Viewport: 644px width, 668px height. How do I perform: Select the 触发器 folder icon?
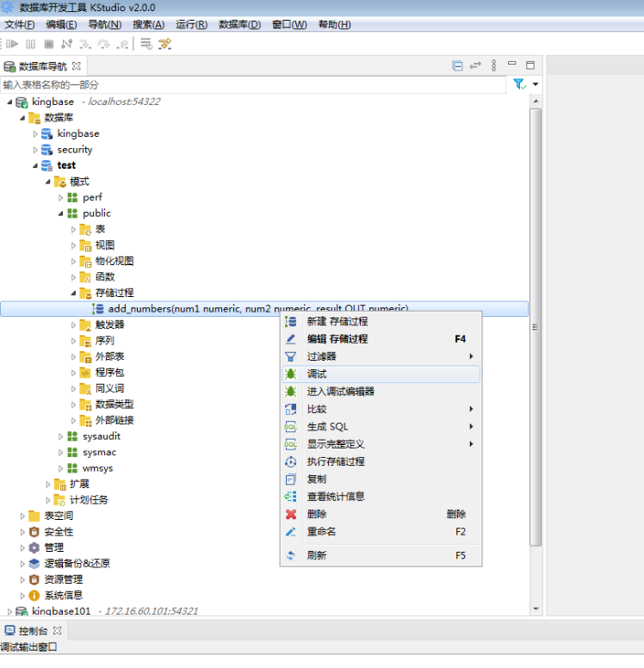tap(85, 325)
